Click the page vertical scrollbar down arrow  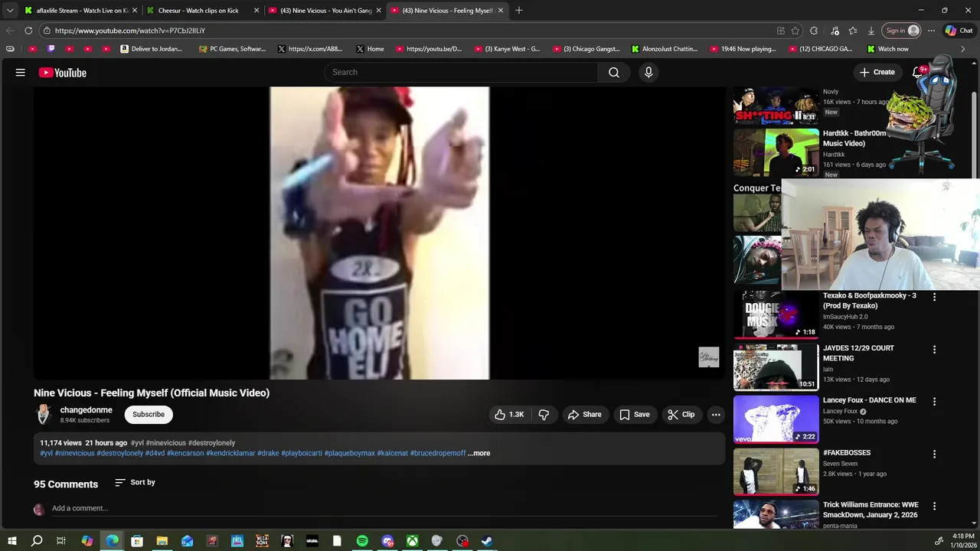click(975, 523)
